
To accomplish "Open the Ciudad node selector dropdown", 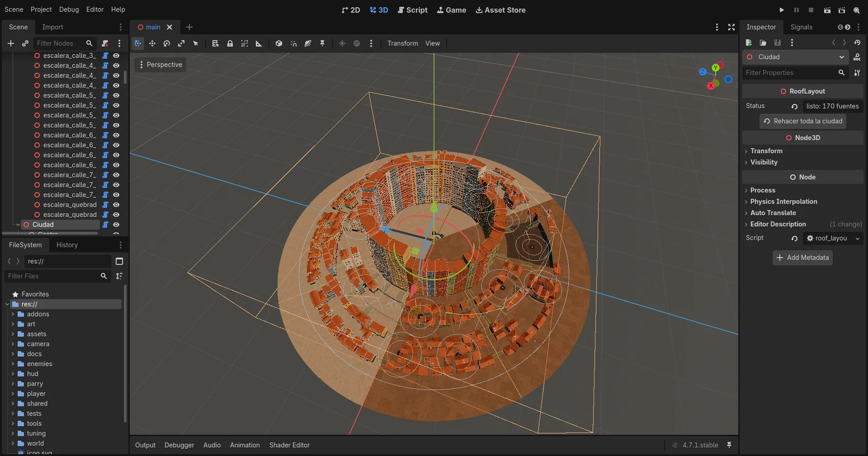I will point(796,57).
